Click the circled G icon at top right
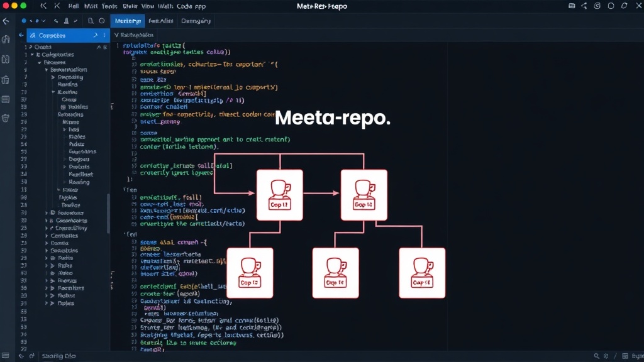The image size is (644, 362). click(597, 6)
